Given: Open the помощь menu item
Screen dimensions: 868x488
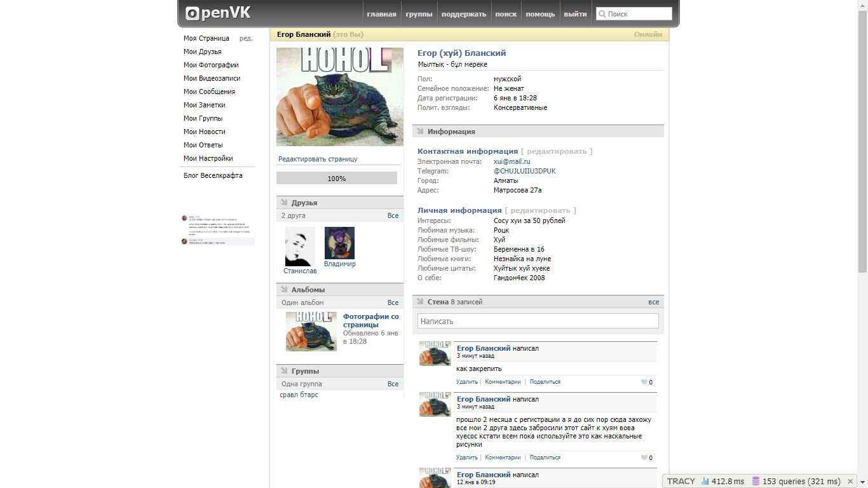Looking at the screenshot, I should 540,14.
